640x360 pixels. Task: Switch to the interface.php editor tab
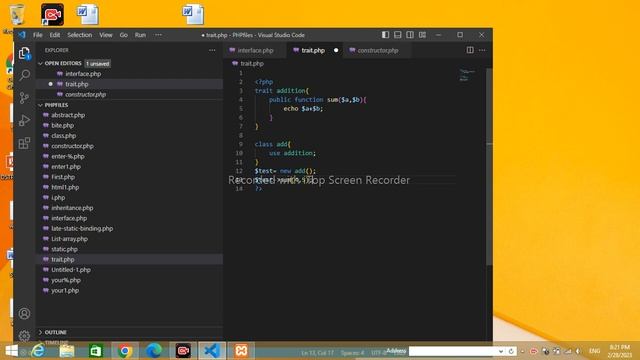(255, 50)
